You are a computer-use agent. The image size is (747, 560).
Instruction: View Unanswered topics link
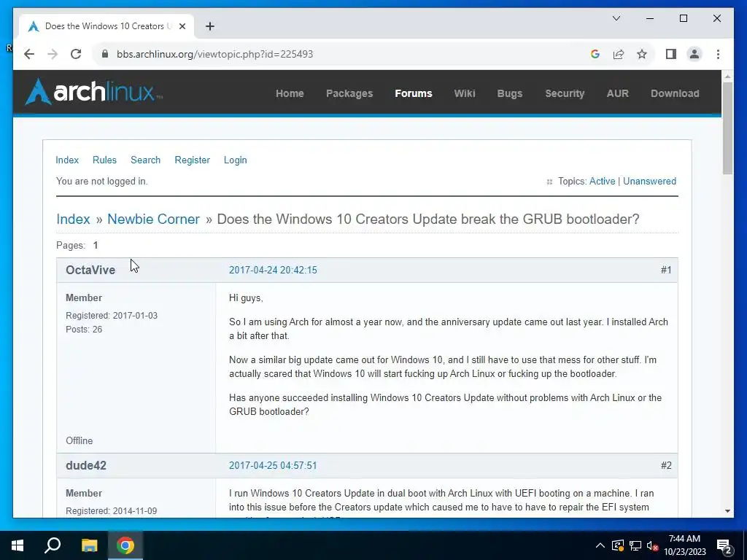(649, 181)
